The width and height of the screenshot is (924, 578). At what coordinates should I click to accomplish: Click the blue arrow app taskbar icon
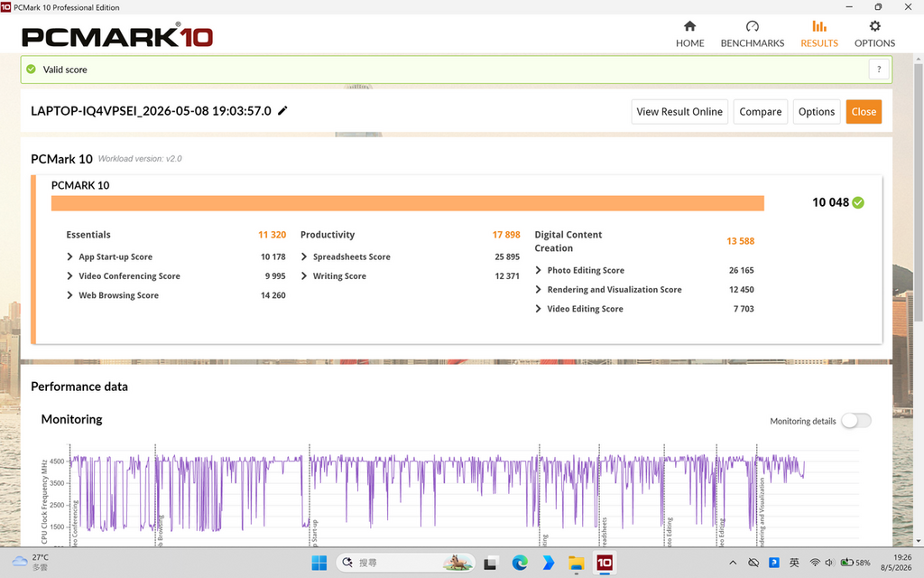548,564
